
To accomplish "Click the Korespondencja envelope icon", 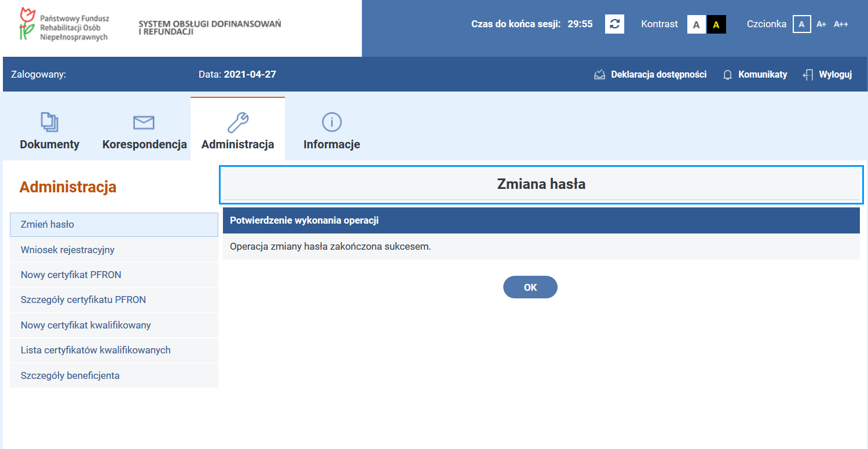I will [x=144, y=122].
